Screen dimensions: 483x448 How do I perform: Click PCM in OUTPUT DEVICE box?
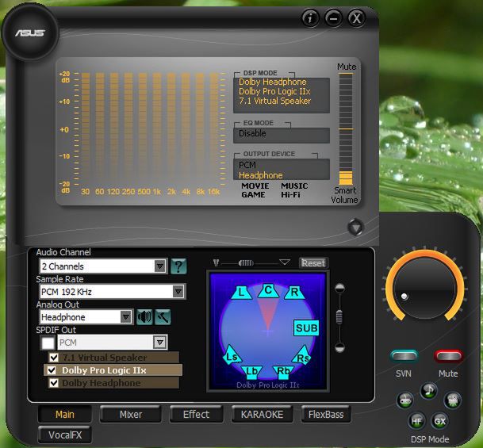247,165
